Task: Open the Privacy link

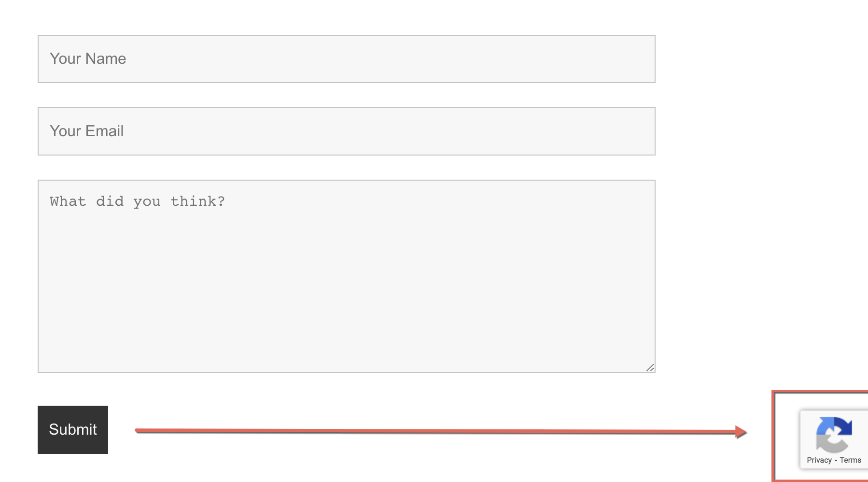Action: 819,460
